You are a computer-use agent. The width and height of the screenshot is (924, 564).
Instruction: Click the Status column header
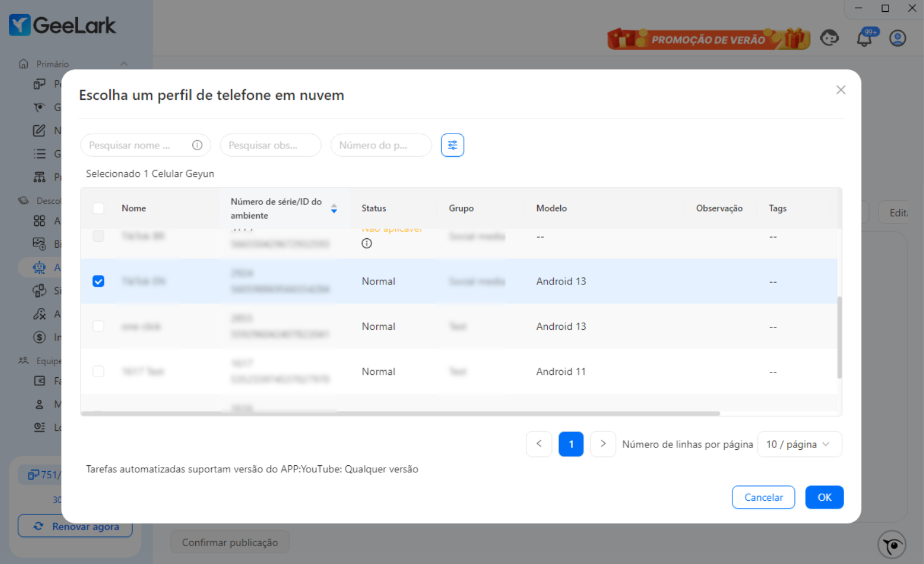point(374,208)
